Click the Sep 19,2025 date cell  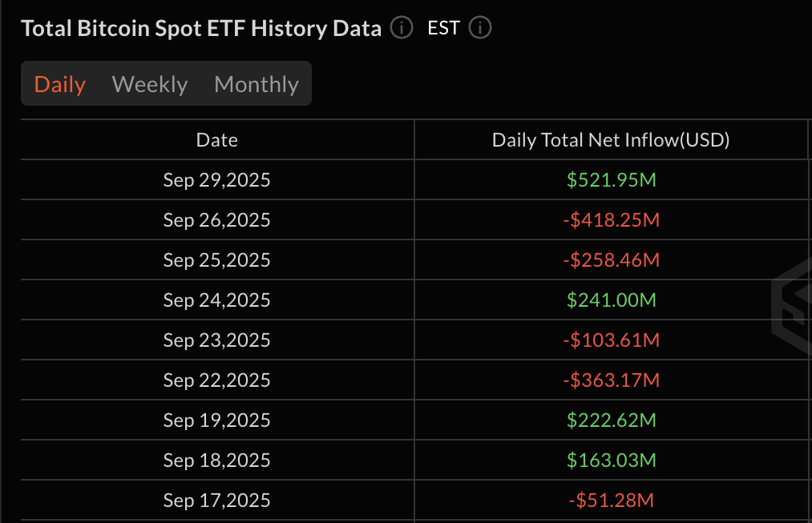coord(216,420)
